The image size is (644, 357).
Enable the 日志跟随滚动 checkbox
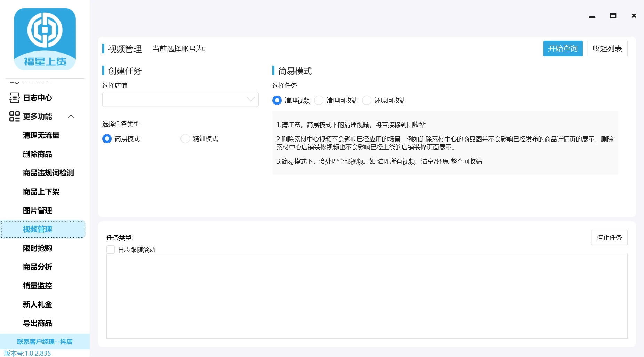(111, 249)
